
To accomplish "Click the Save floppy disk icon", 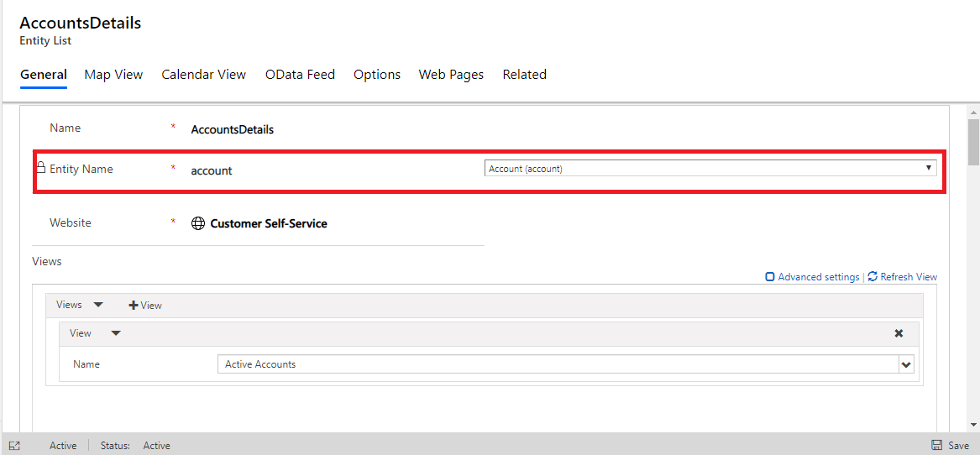I will (936, 446).
